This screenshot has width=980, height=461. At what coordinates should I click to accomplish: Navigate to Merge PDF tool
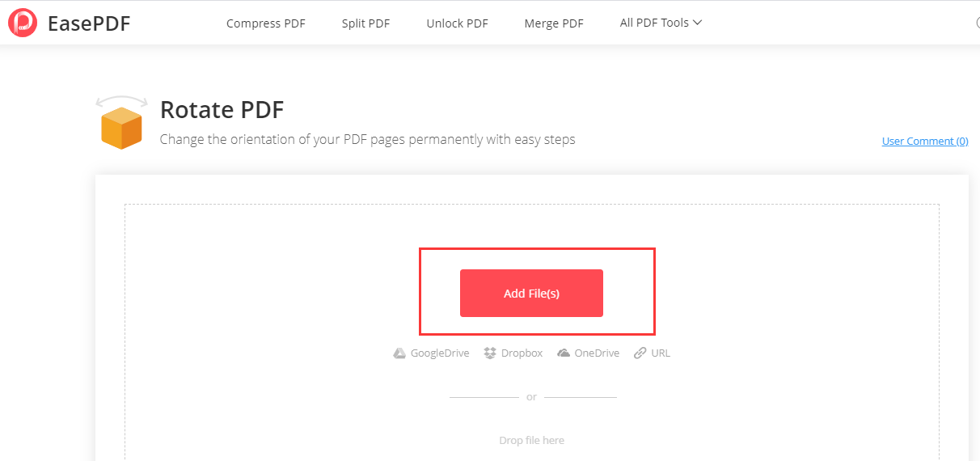point(554,23)
